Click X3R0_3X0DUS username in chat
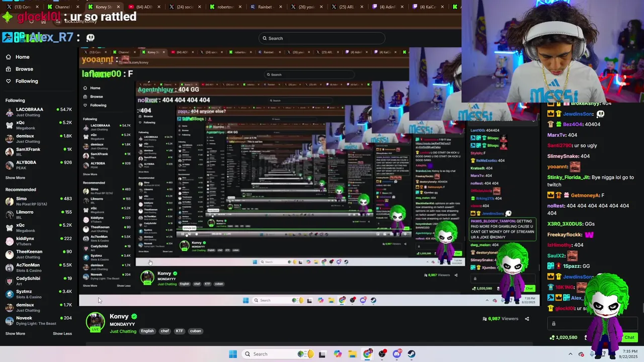This screenshot has height=362, width=644. (564, 224)
